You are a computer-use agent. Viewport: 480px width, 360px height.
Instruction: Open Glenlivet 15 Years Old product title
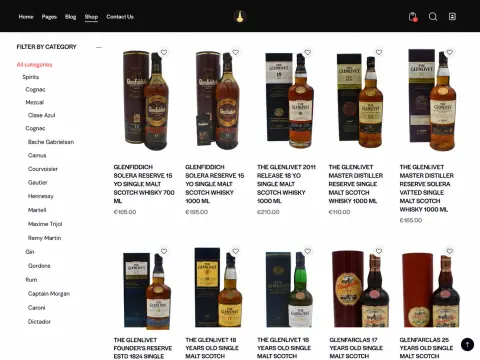pyautogui.click(x=284, y=348)
